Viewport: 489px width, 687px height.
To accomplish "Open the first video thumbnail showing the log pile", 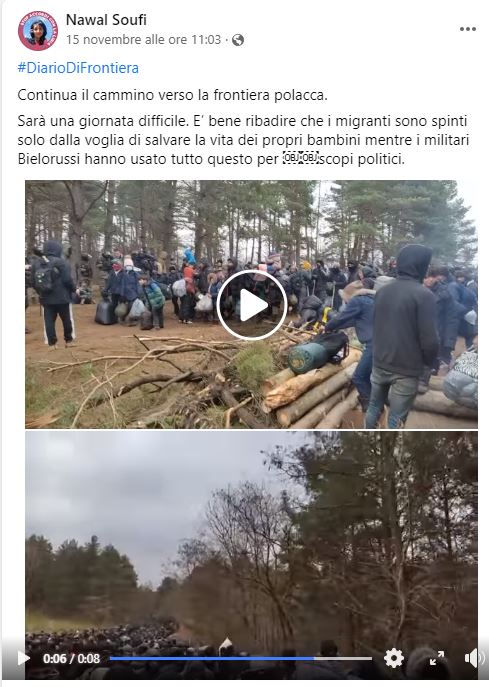I will (x=251, y=304).
